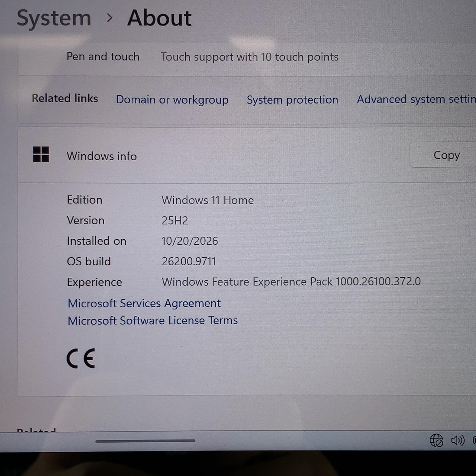Open the System protection link
The image size is (476, 476).
pyautogui.click(x=292, y=100)
